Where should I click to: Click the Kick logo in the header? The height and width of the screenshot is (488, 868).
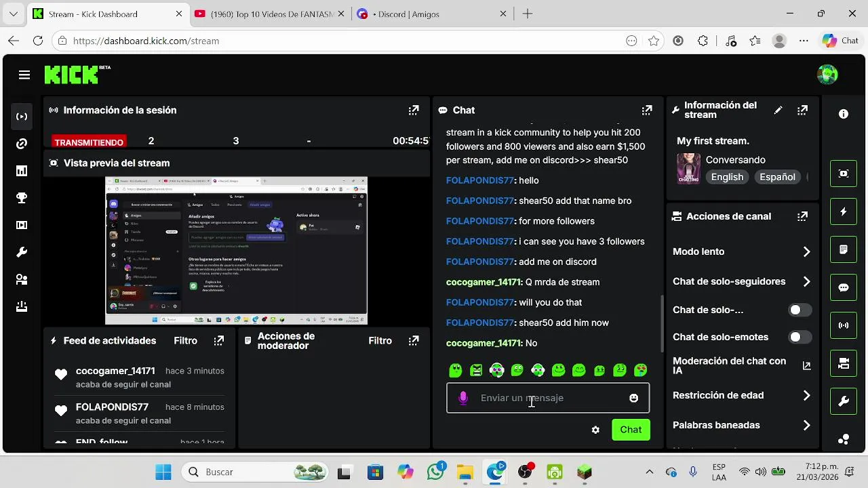tap(73, 75)
